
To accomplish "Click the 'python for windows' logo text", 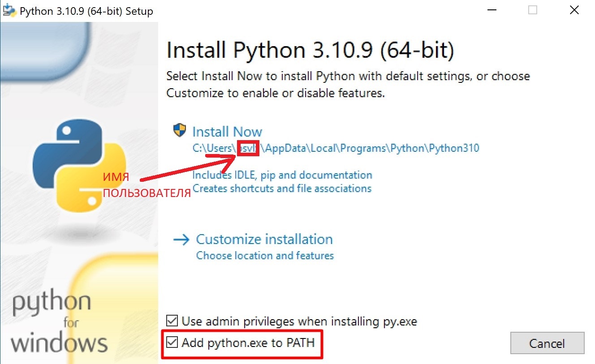I will tap(59, 322).
